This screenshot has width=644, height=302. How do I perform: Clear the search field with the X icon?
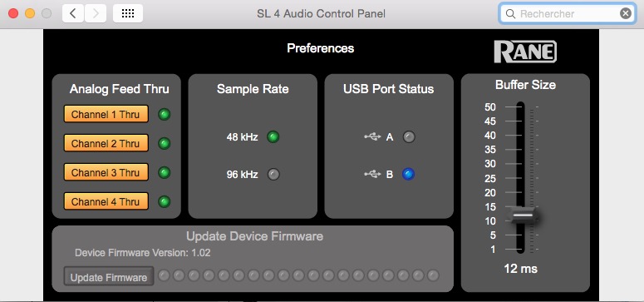pyautogui.click(x=626, y=13)
